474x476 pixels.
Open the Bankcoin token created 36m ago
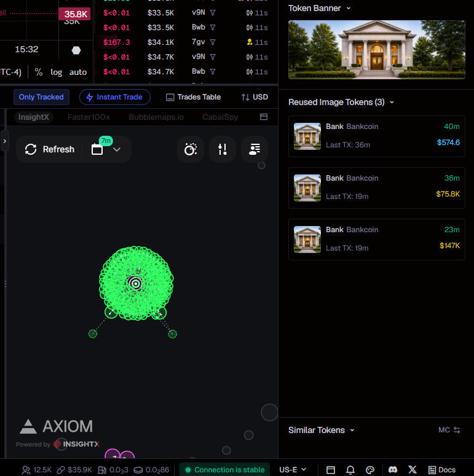376,188
